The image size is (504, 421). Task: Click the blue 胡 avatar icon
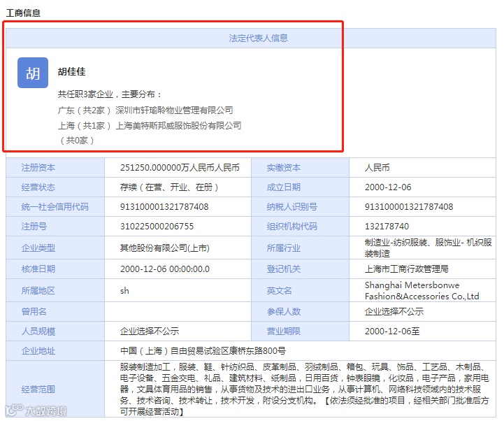33,73
